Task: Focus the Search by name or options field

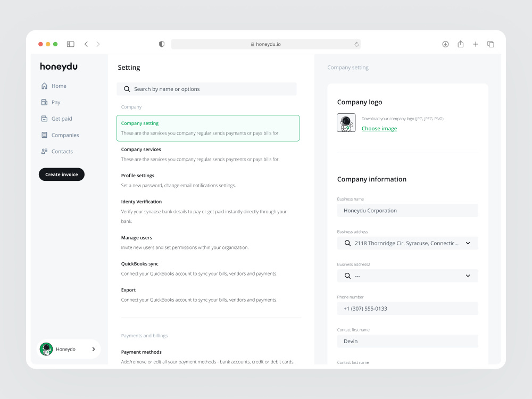Action: point(206,89)
